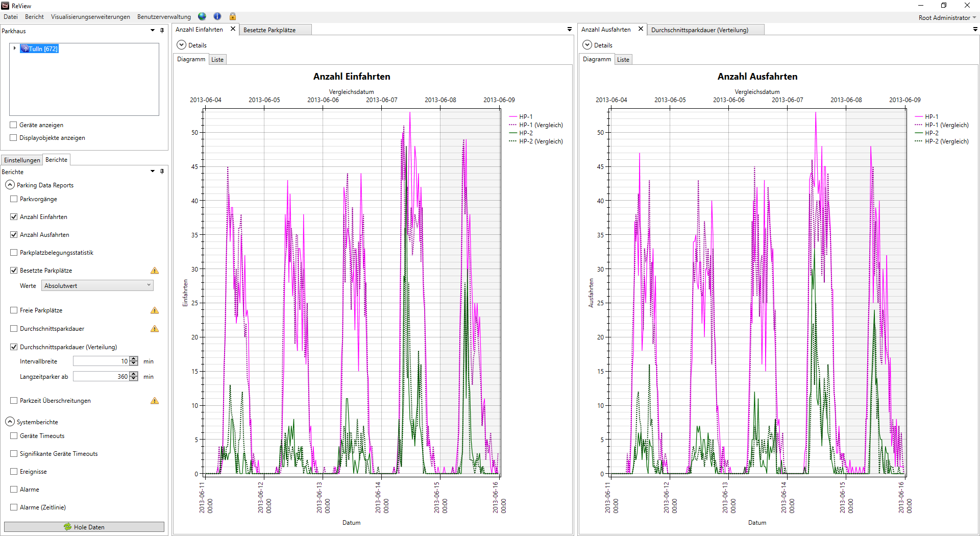The height and width of the screenshot is (536, 980).
Task: Open the Parkhaus panel options arrow
Action: (x=153, y=31)
